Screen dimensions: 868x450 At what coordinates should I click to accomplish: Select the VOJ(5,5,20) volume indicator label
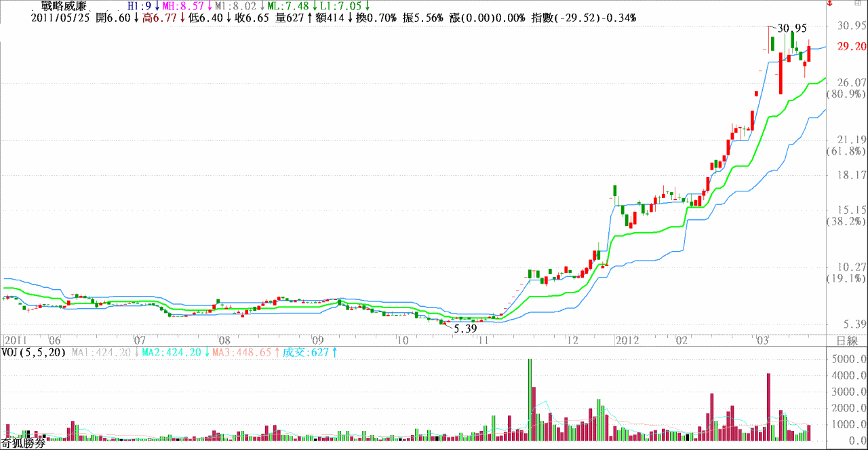point(33,352)
